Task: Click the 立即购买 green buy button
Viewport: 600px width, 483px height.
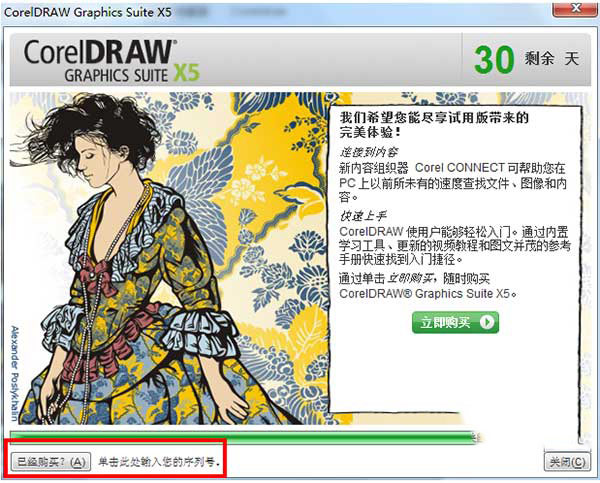Action: [x=455, y=322]
